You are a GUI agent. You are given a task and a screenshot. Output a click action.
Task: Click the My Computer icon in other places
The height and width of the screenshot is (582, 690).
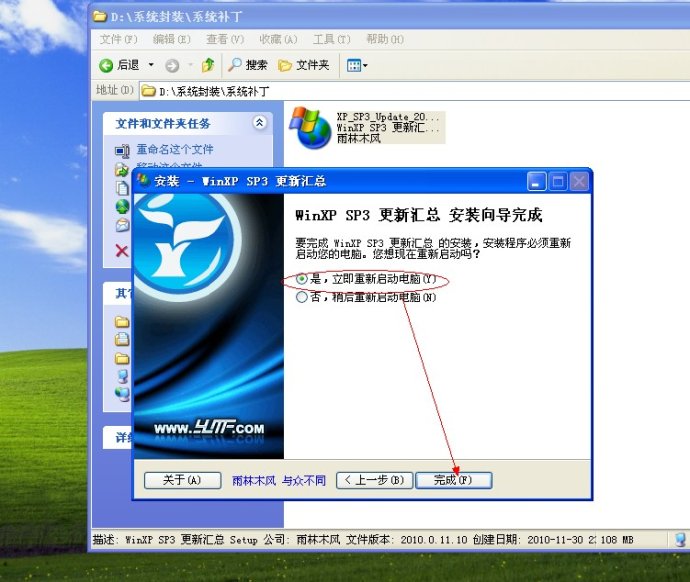(x=123, y=376)
